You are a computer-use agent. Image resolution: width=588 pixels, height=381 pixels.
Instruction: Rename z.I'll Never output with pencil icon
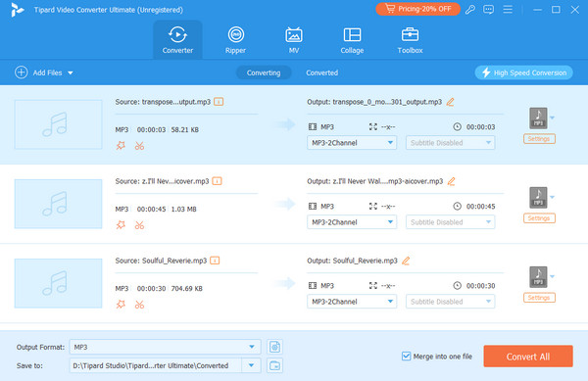coord(451,181)
